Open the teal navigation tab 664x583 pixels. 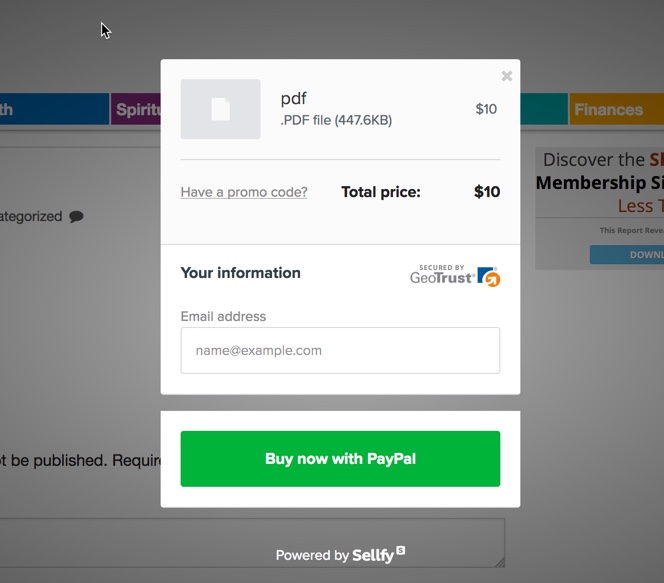coord(544,109)
